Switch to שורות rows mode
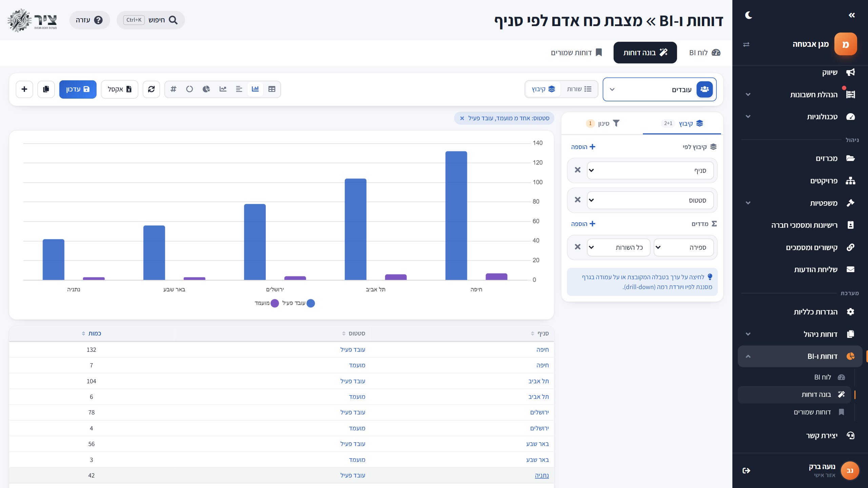The image size is (868, 488). [579, 89]
